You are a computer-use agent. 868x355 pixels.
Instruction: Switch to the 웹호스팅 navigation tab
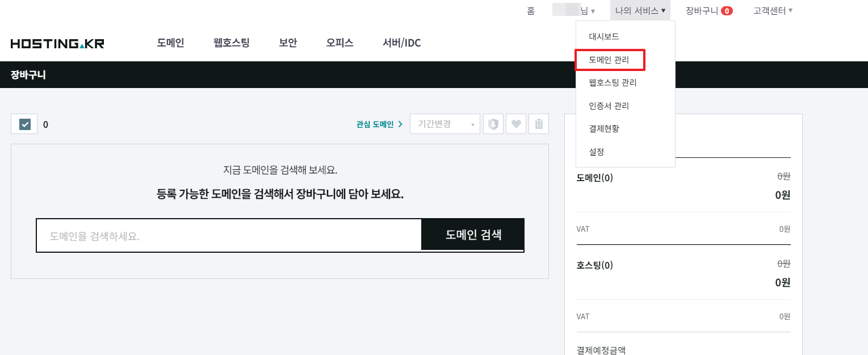click(230, 42)
